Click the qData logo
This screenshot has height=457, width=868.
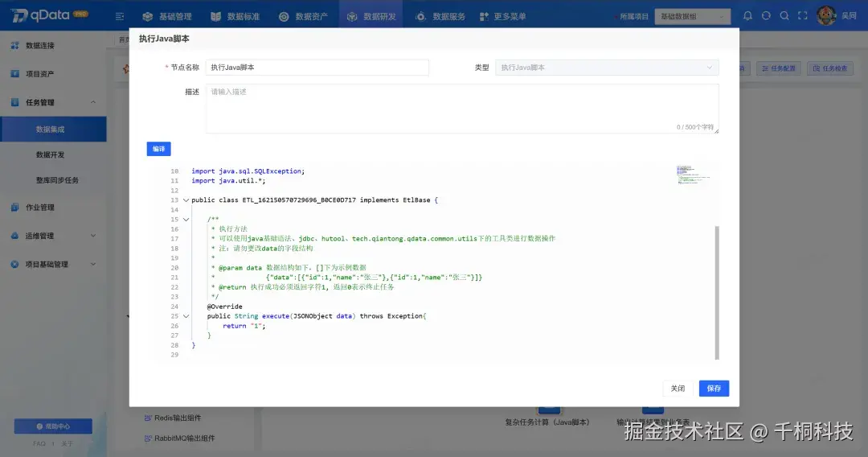(49, 15)
